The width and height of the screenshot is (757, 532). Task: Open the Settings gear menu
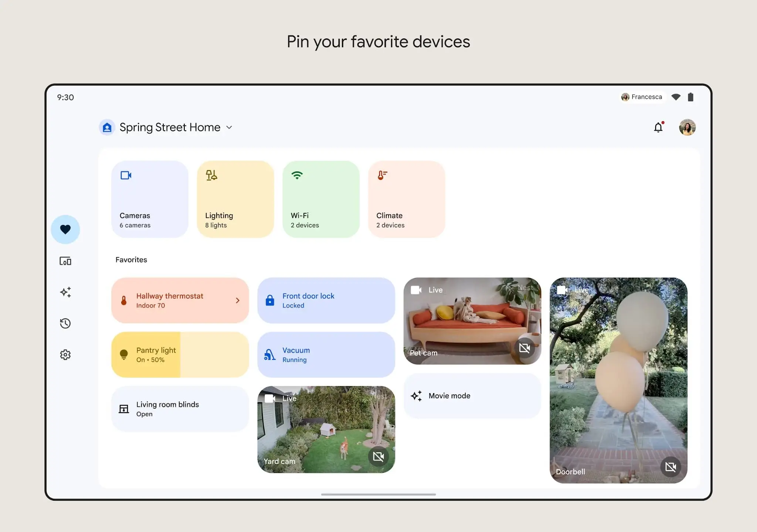[65, 354]
